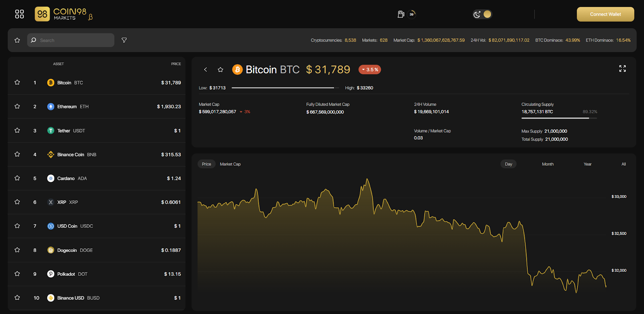Favorite USD Coin in the list
Image resolution: width=644 pixels, height=314 pixels.
[x=17, y=226]
